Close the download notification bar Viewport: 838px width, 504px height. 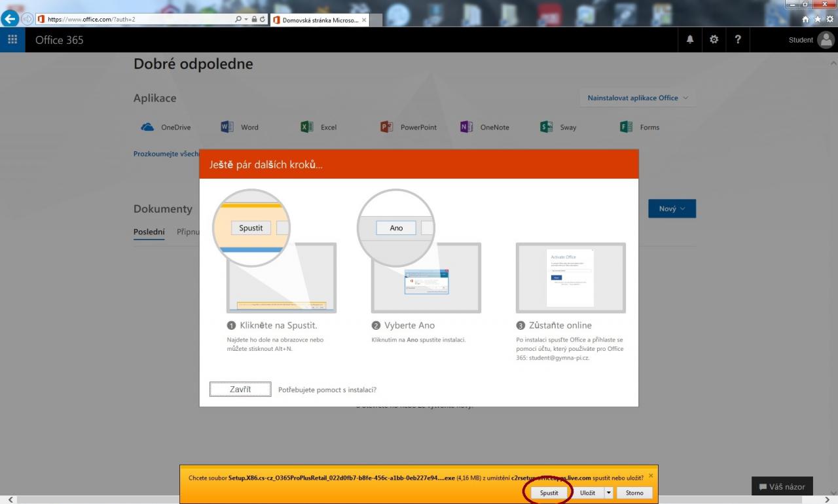click(x=651, y=475)
